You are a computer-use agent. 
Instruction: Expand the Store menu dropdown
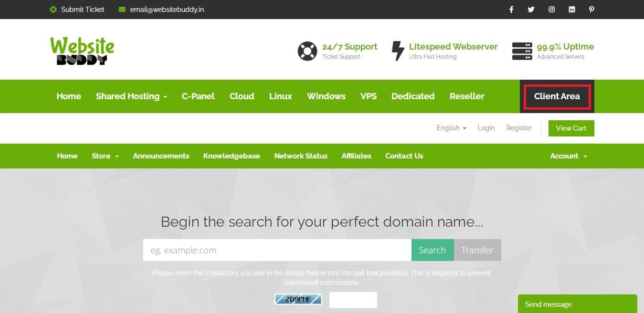tap(105, 156)
